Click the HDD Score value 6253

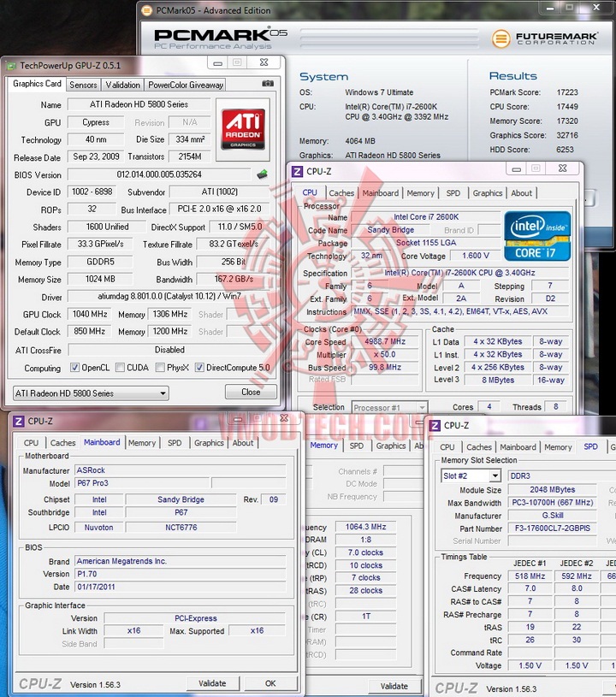[x=565, y=150]
